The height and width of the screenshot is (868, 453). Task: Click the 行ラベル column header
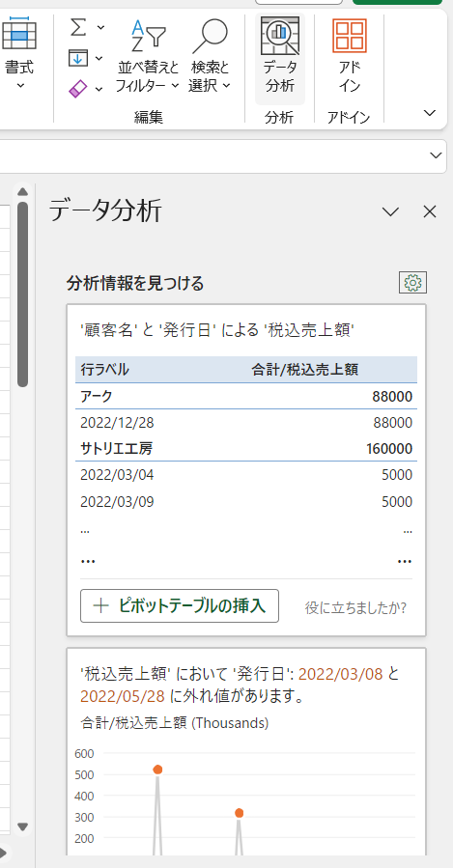pos(104,370)
